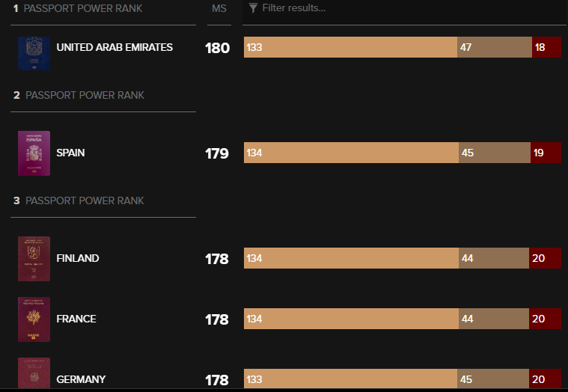Viewport: 568px width, 392px height.
Task: Go to the FINLAND country page
Action: click(x=78, y=258)
